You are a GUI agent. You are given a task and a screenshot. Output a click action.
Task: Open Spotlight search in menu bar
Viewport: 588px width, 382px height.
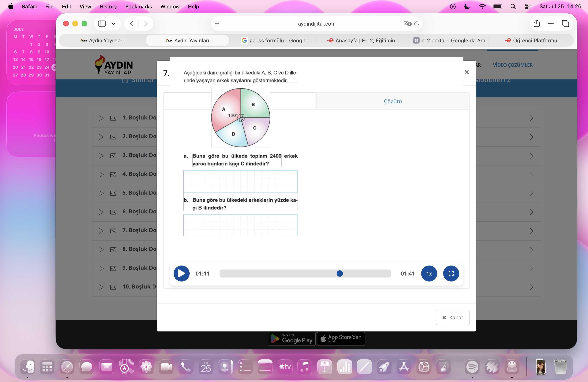pos(513,6)
